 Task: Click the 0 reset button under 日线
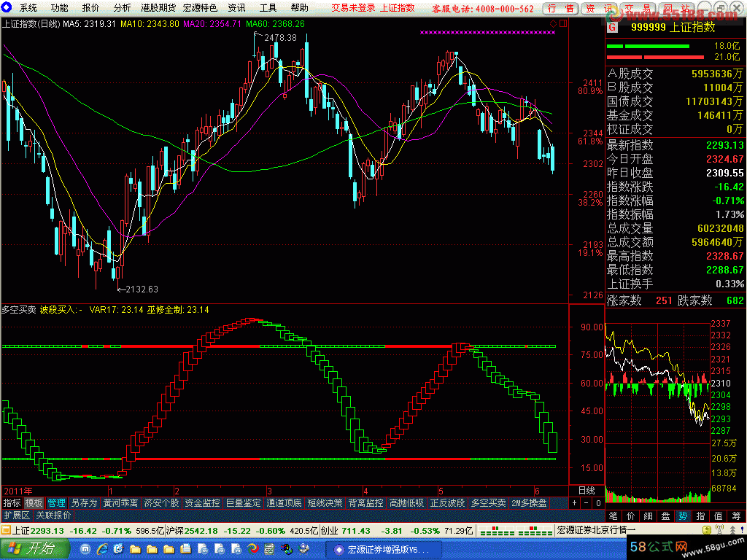coord(597,503)
